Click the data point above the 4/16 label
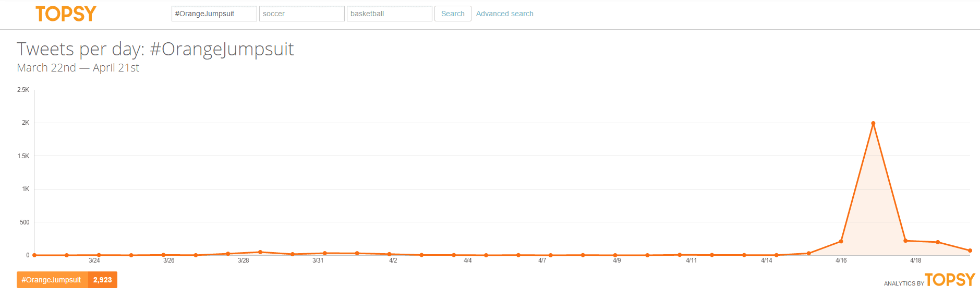 pos(841,241)
